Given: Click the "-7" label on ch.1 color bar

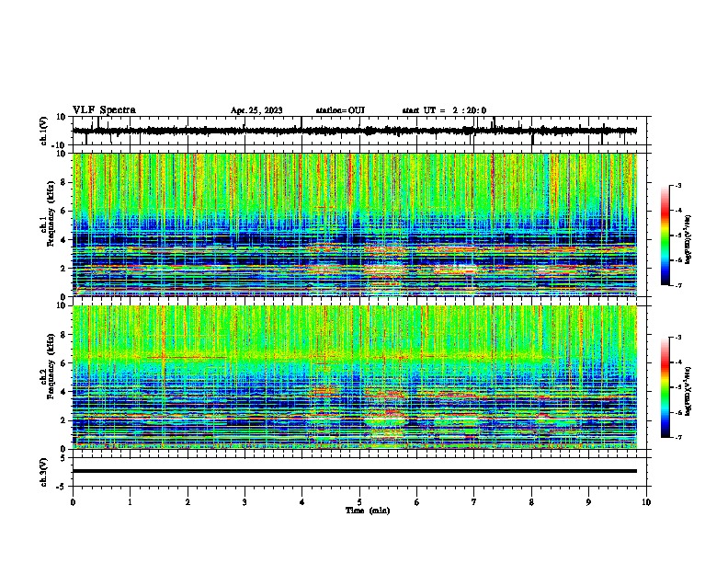Looking at the screenshot, I should [678, 285].
